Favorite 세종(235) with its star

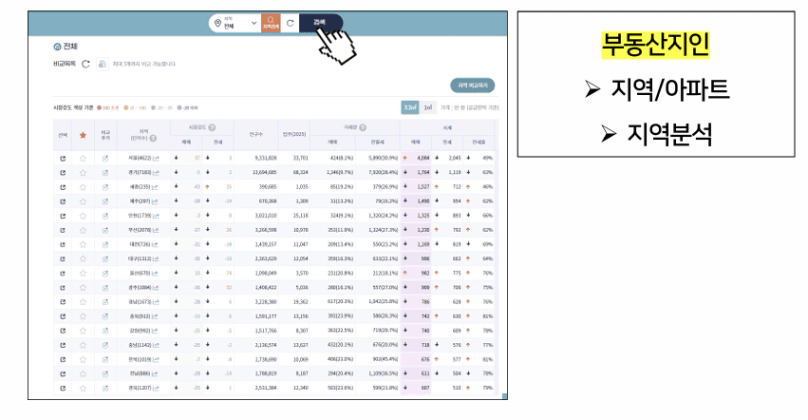[83, 187]
